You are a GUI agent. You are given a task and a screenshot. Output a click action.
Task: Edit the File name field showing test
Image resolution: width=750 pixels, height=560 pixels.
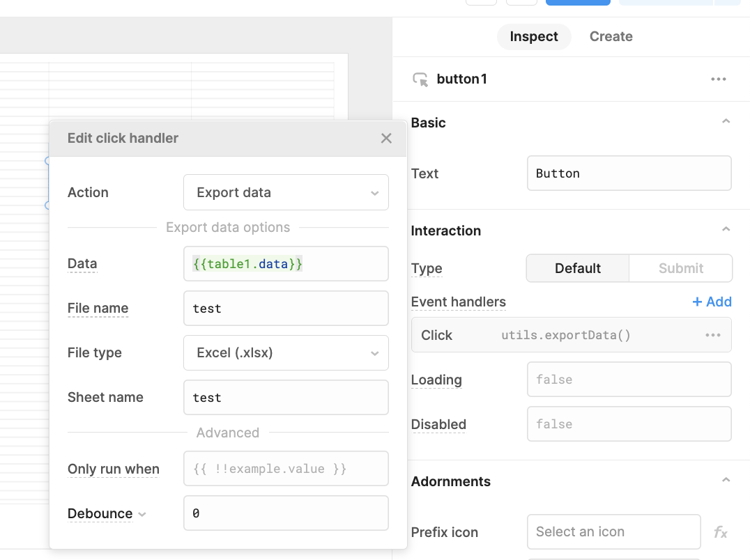click(286, 308)
